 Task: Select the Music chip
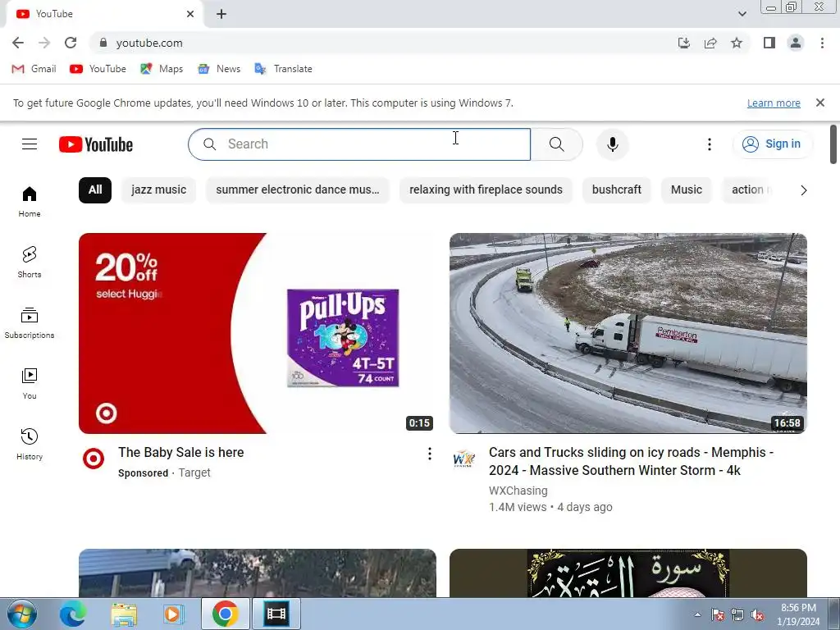pos(687,189)
